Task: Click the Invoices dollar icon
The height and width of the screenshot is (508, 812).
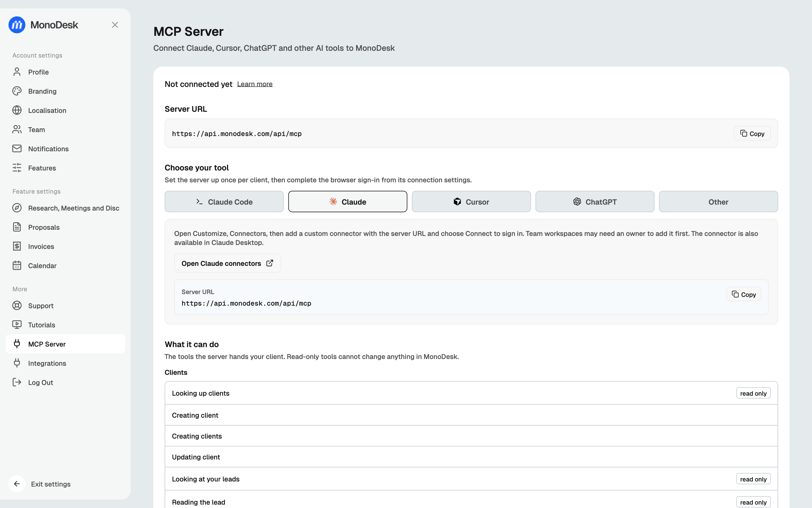Action: tap(17, 246)
